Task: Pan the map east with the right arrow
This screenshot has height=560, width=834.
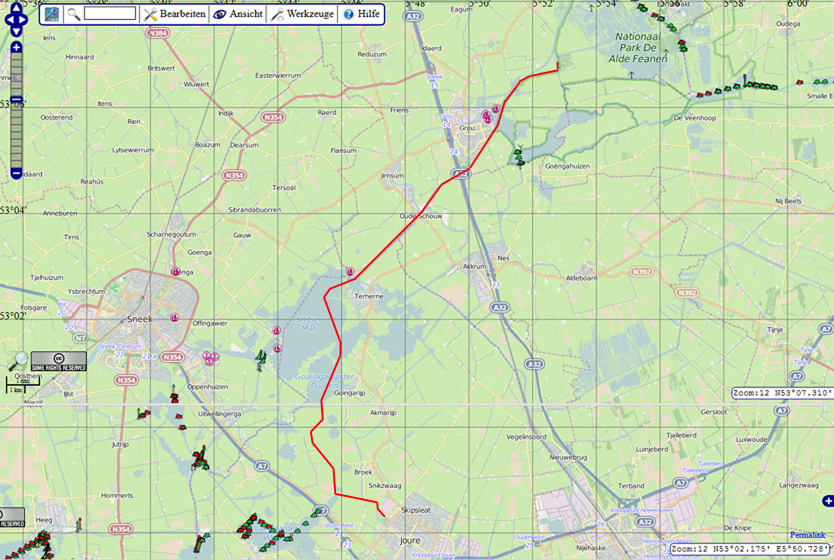Action: coord(27,20)
